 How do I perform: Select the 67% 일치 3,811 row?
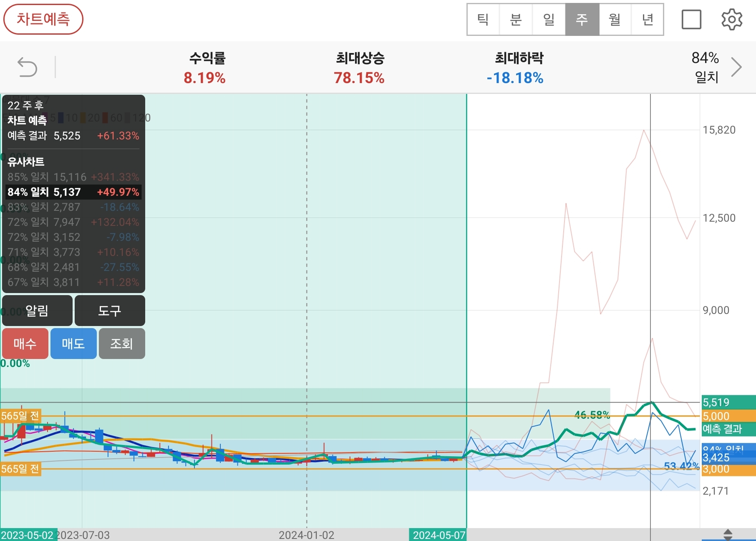pos(73,282)
